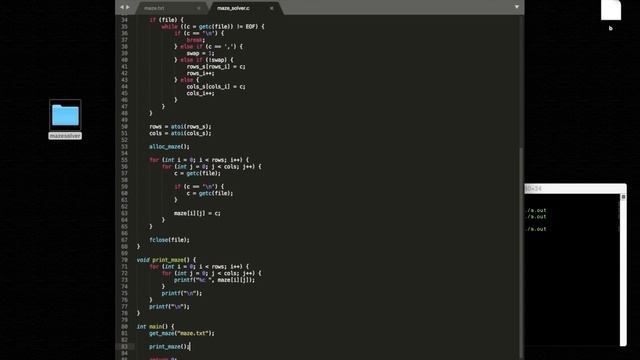640x360 pixels.
Task: Click the "void print_maze() {" declaration
Action: click(166, 260)
